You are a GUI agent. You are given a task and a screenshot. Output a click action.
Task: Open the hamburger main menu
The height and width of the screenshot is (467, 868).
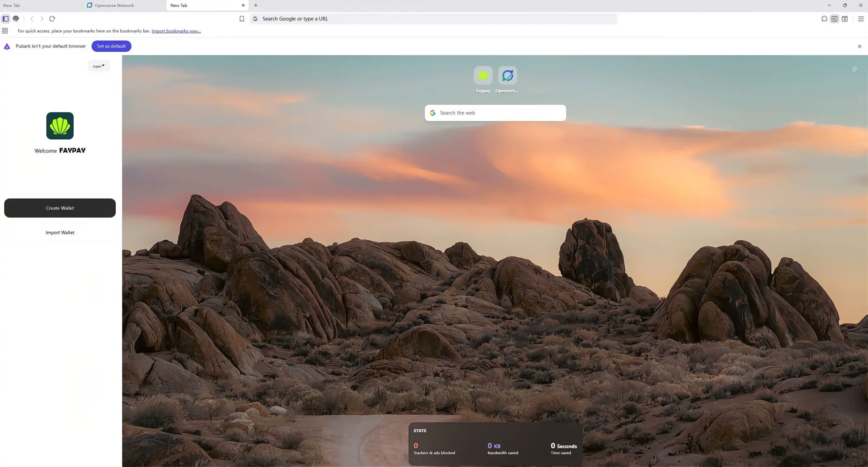click(861, 19)
